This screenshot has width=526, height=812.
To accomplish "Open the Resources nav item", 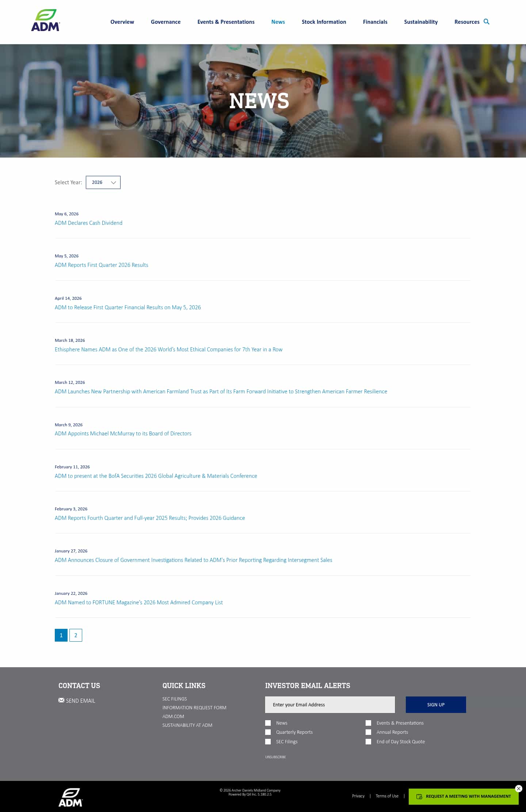I will pyautogui.click(x=467, y=22).
